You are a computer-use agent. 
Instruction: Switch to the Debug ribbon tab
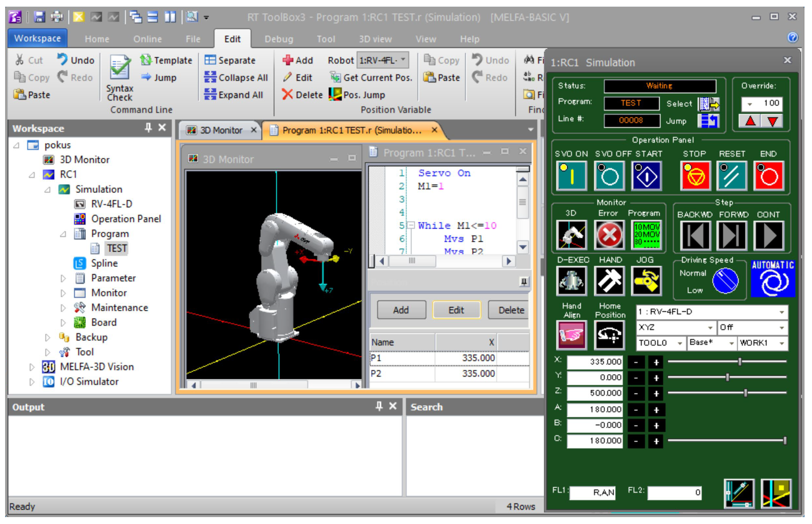(279, 39)
